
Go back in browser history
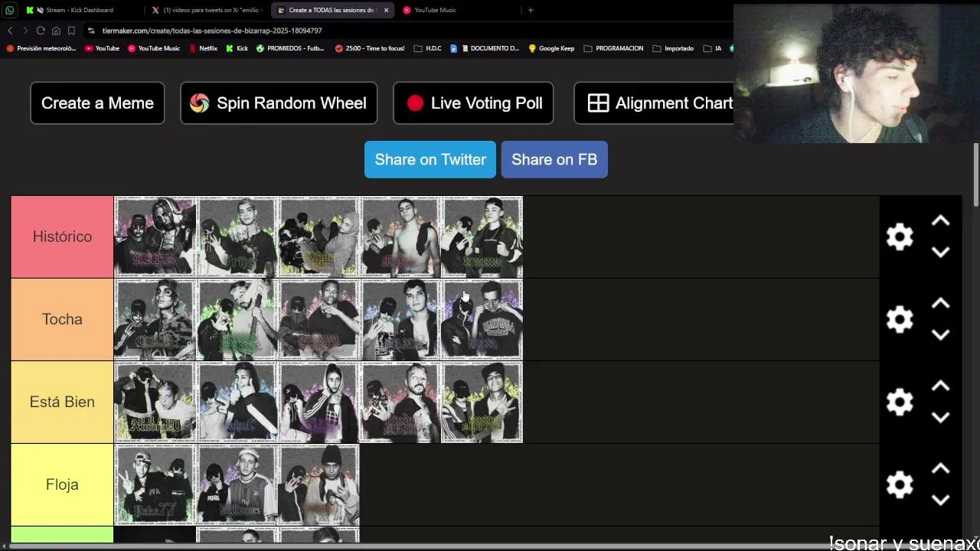pyautogui.click(x=10, y=31)
